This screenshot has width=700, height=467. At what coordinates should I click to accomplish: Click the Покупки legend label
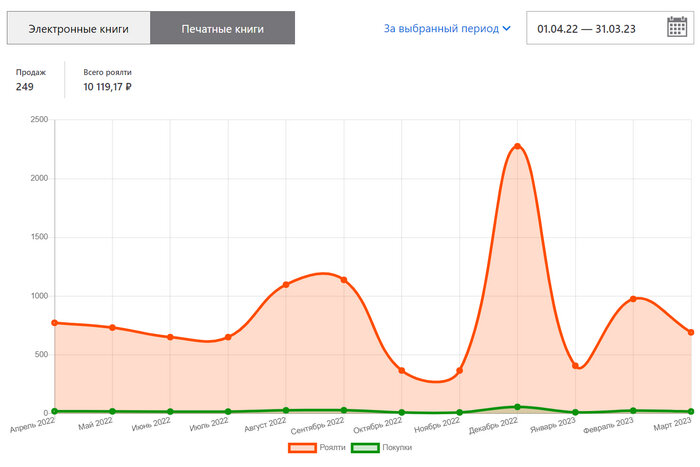(397, 447)
